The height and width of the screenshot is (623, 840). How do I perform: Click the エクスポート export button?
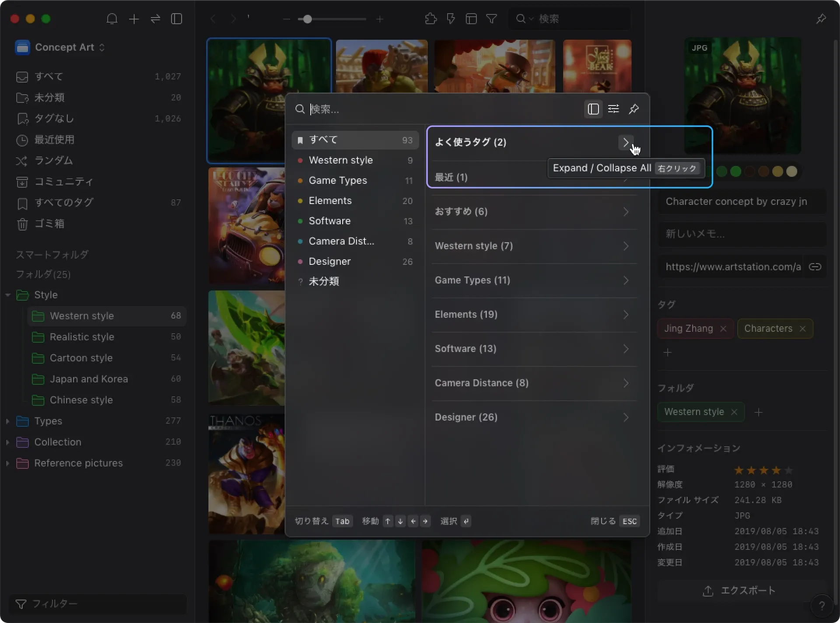coord(742,591)
